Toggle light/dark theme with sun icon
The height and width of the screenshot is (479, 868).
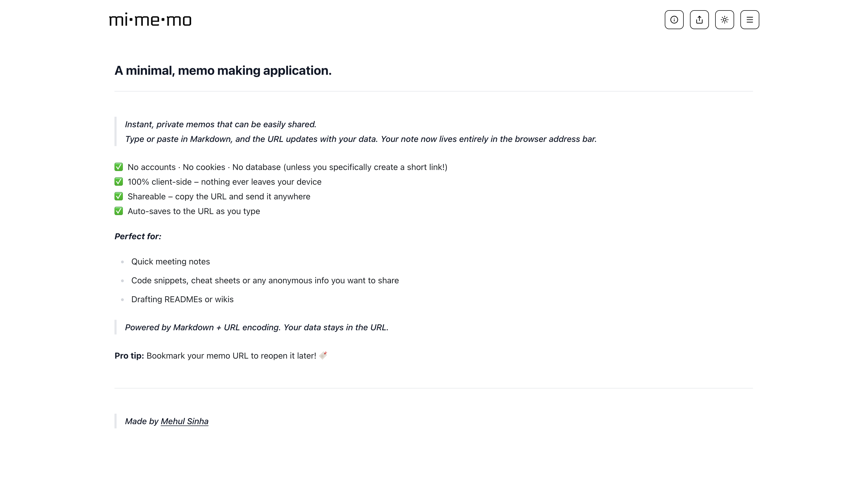point(724,20)
